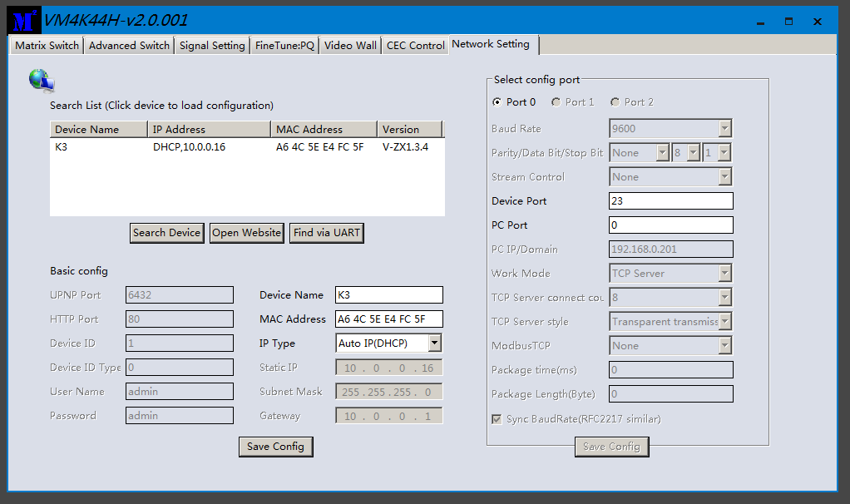Screen dimensions: 850x504
Task: Open the FineTune:PQ tab
Action: pyautogui.click(x=284, y=46)
